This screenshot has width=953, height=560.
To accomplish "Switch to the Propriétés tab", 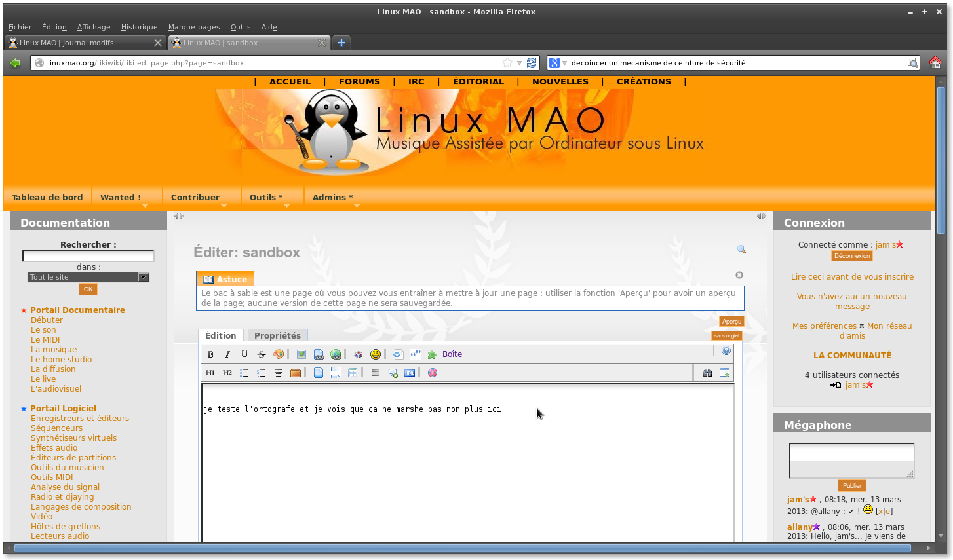I will coord(277,336).
